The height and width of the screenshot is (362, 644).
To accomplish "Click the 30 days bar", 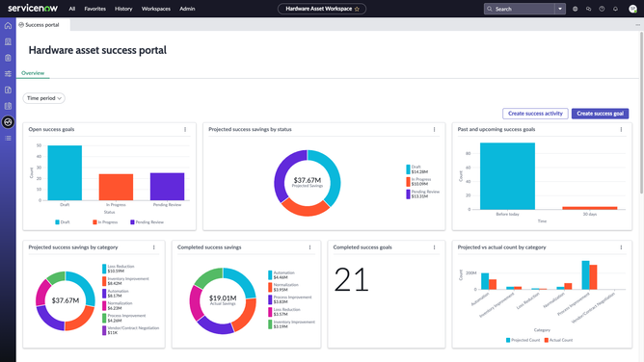I will point(590,208).
